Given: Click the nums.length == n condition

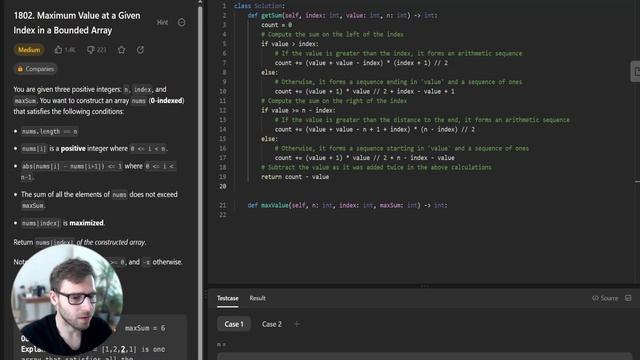Looking at the screenshot, I should [49, 131].
